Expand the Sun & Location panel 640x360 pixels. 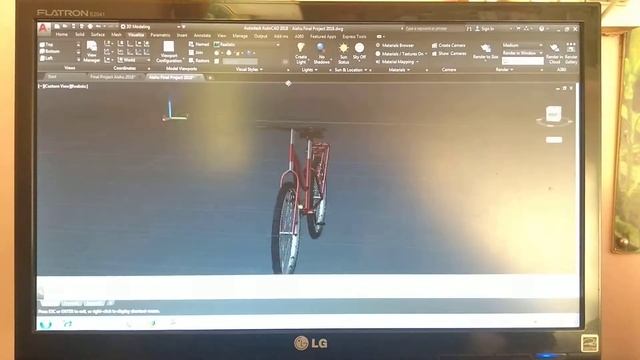351,70
